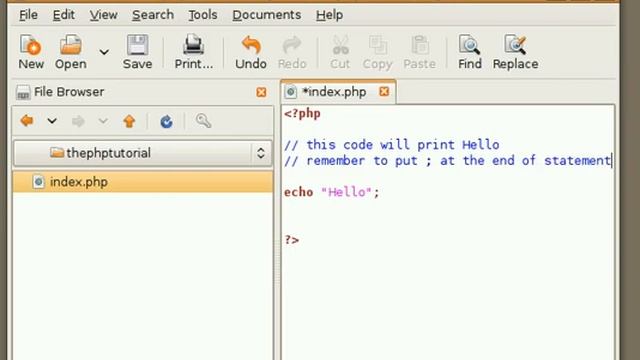
Task: Open the Search menu
Action: coord(153,15)
